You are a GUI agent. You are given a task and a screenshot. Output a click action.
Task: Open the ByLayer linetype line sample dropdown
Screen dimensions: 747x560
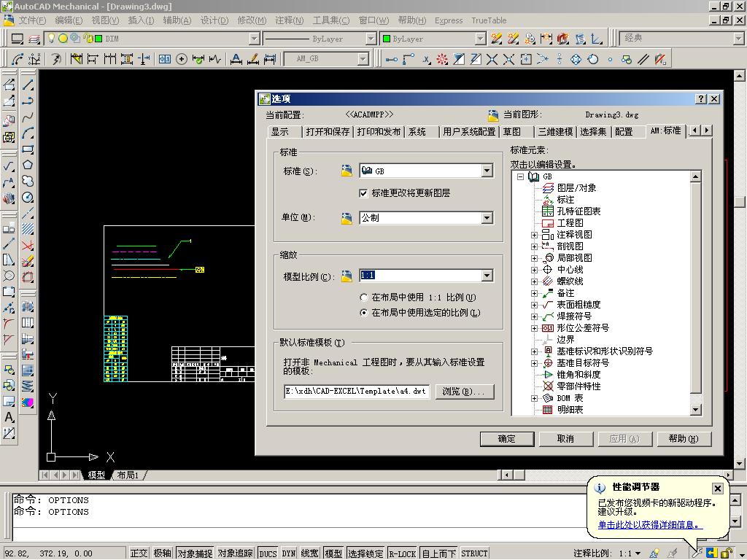[x=371, y=39]
